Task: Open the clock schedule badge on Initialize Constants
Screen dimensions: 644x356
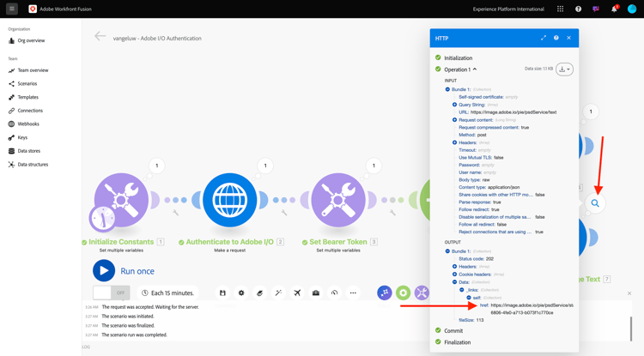Action: pos(102,219)
